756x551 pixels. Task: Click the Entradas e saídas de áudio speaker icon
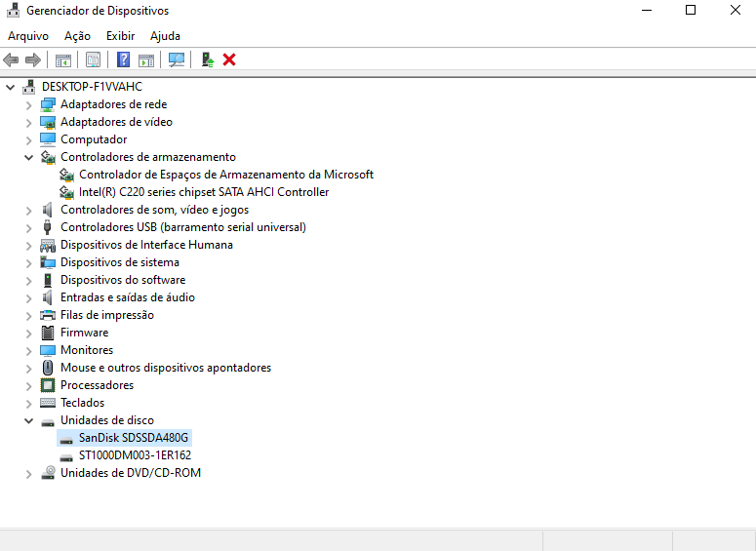[x=47, y=297]
